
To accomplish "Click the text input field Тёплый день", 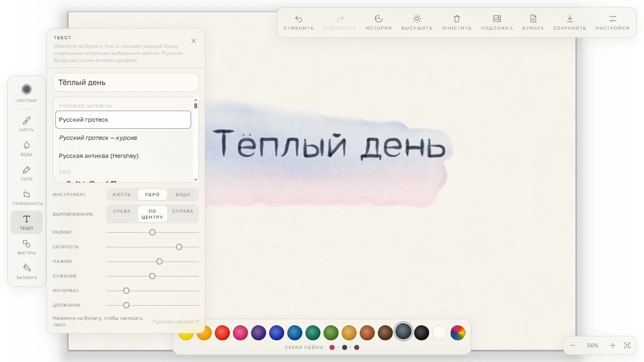I will point(126,82).
